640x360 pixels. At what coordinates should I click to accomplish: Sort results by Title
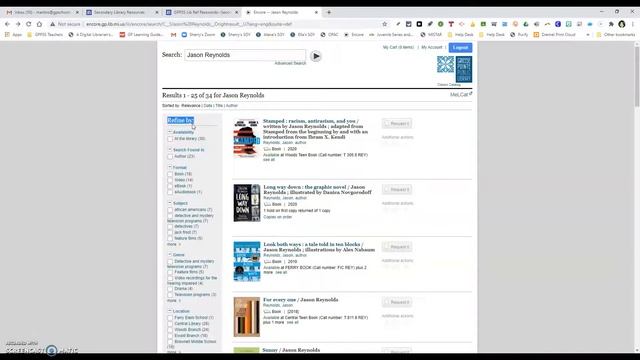tap(219, 106)
